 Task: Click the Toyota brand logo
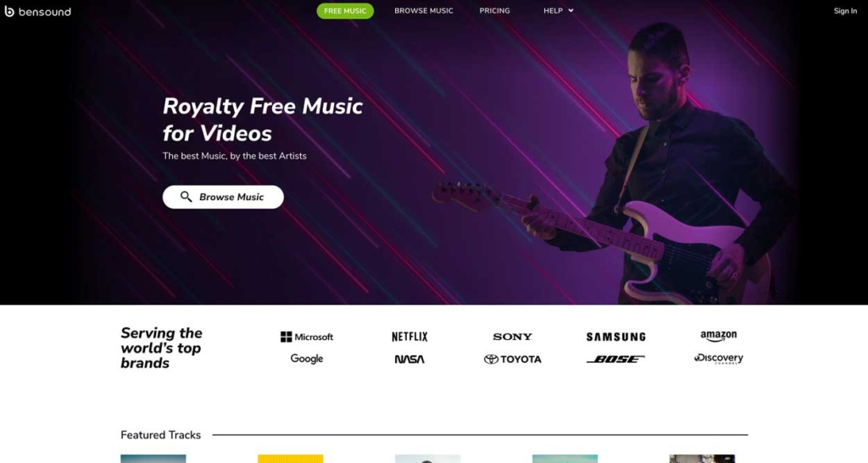[513, 360]
